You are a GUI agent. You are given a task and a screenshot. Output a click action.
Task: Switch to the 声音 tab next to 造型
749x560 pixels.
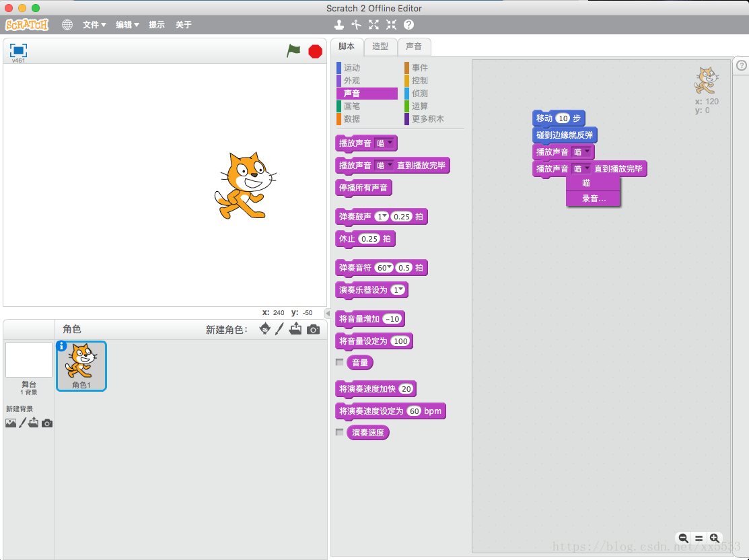pyautogui.click(x=414, y=46)
